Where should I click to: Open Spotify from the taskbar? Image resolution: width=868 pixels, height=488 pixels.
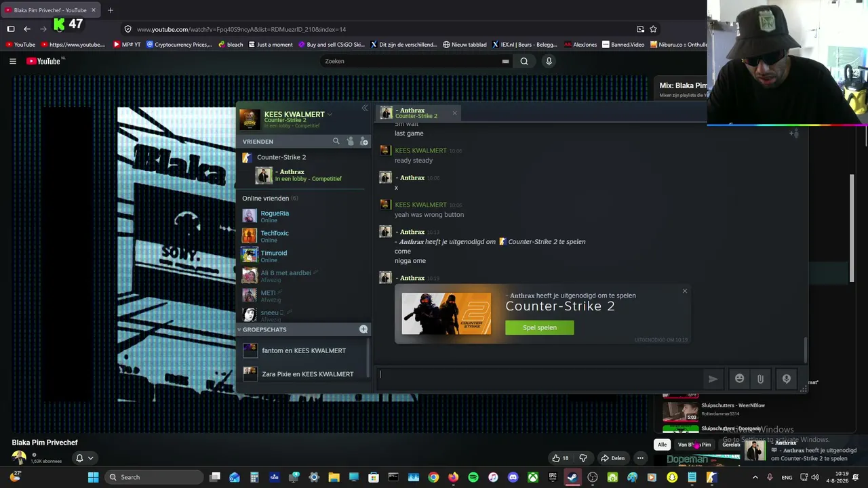coord(473,477)
